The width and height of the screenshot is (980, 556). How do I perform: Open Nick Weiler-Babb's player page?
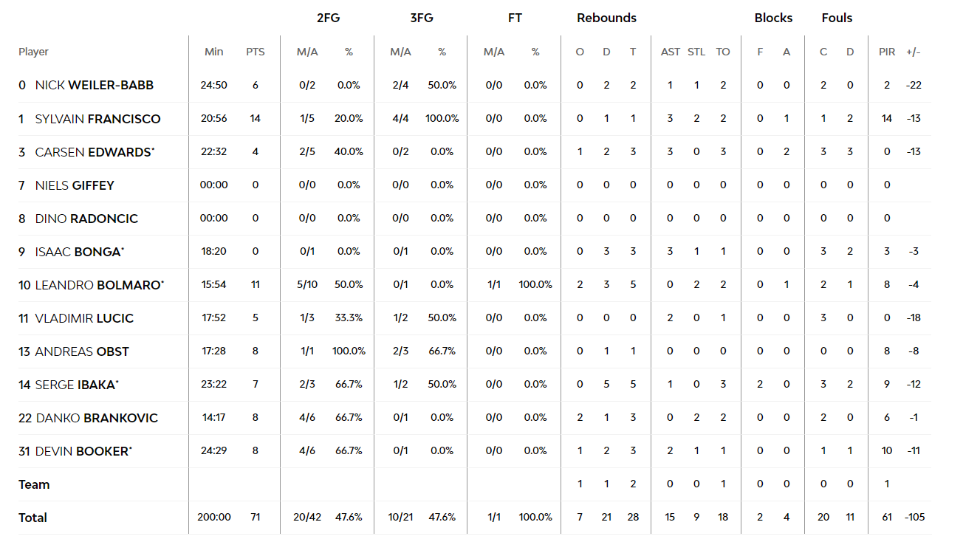tap(95, 85)
